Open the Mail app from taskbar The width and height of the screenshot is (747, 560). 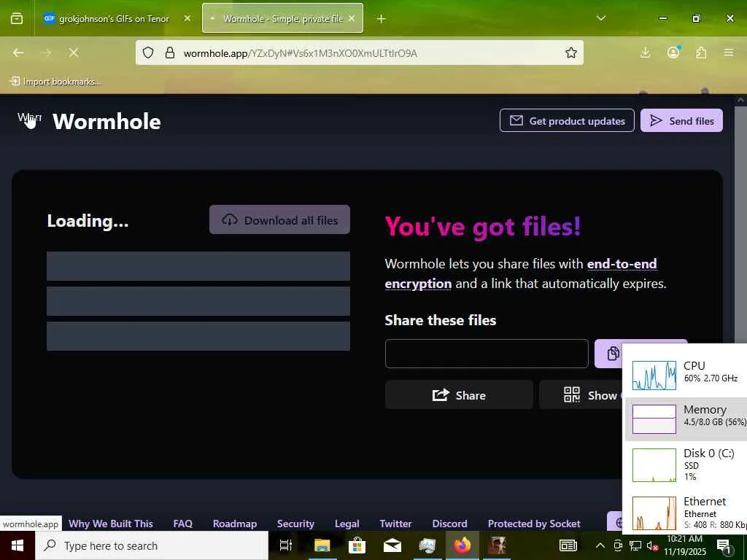tap(392, 545)
